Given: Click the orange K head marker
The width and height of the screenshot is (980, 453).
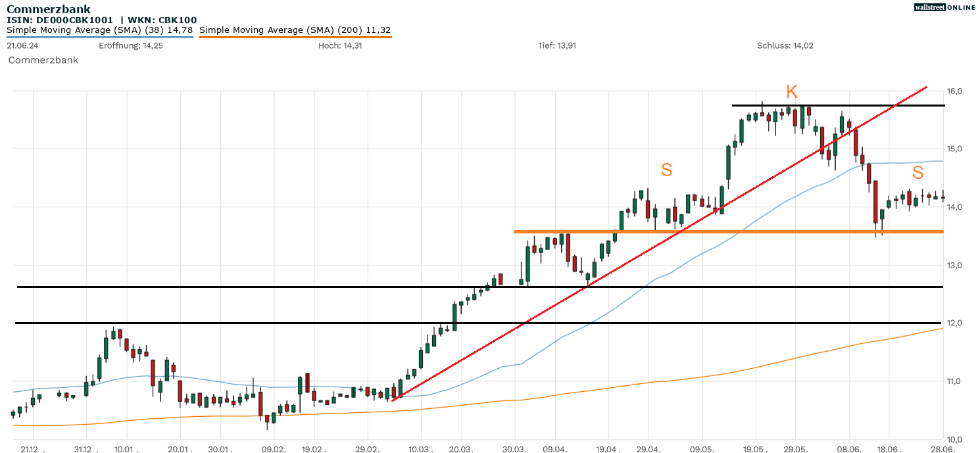Looking at the screenshot, I should point(791,92).
